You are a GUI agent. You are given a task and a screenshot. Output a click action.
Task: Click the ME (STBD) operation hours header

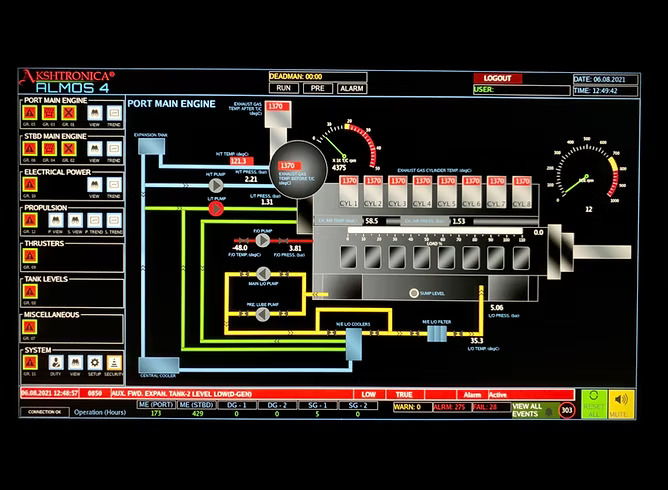click(196, 405)
